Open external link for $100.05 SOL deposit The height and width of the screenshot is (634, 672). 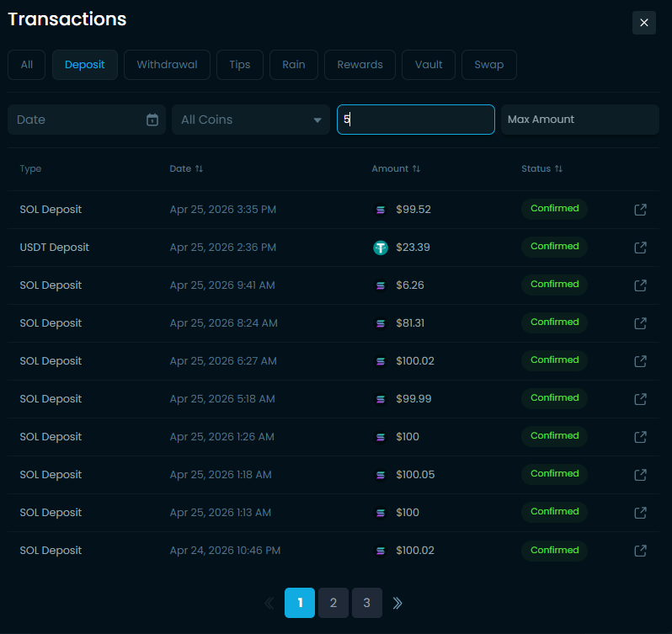(640, 475)
